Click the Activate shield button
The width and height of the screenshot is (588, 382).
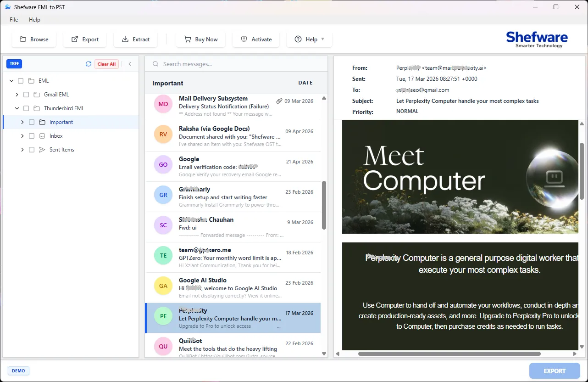tap(256, 39)
